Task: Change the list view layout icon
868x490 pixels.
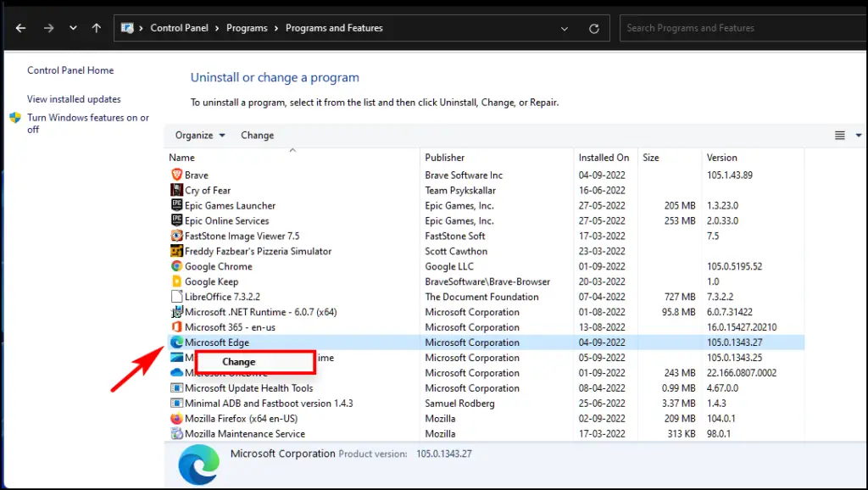Action: [840, 135]
